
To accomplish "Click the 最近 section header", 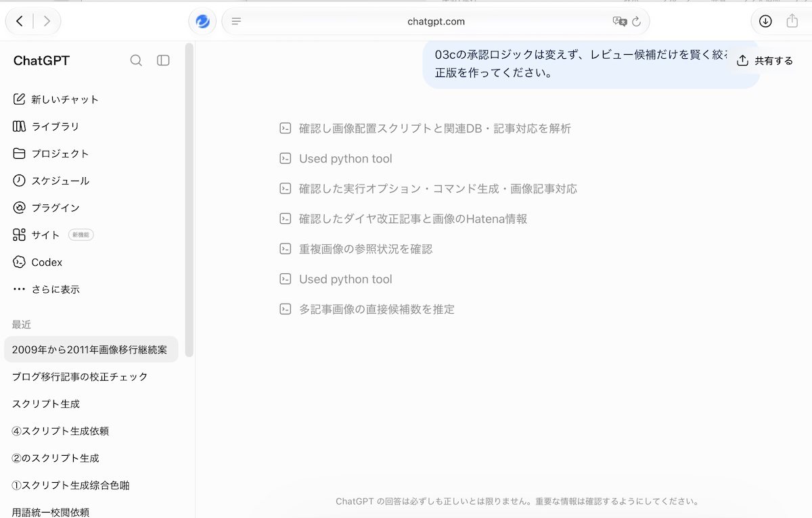I will pos(22,325).
